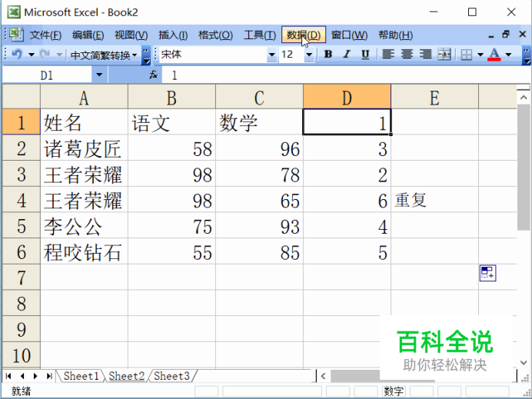Open the 编辑(E) menu
This screenshot has width=532, height=399.
pos(88,35)
